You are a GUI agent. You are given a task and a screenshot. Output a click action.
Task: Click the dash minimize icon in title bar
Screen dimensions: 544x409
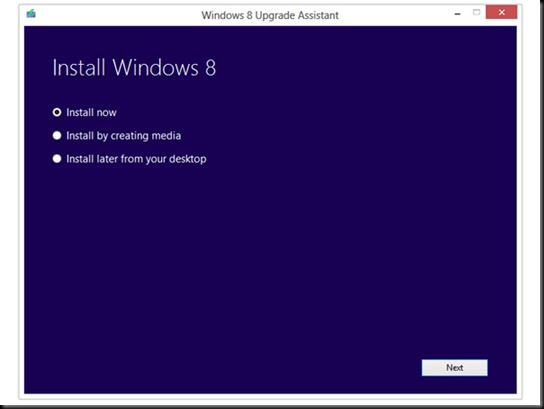458,14
